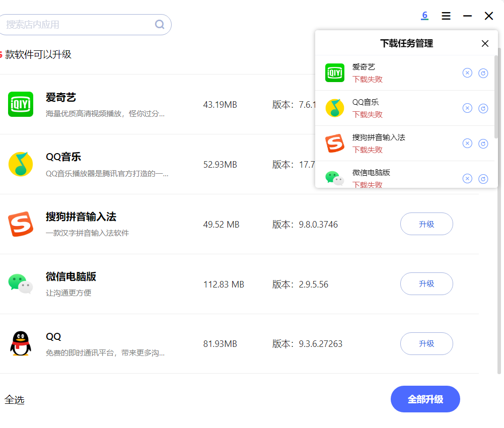Open the hamburger menu
504x428 pixels.
pos(446,16)
